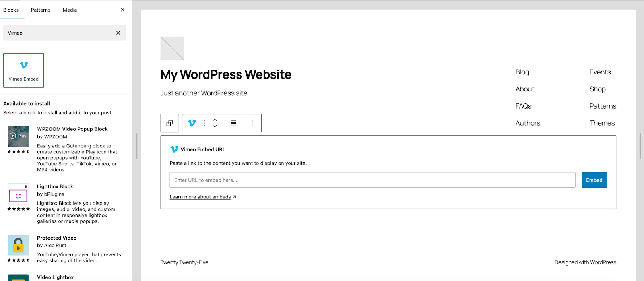The image size is (644, 281).
Task: Click the Protected Video title
Action: click(x=57, y=238)
